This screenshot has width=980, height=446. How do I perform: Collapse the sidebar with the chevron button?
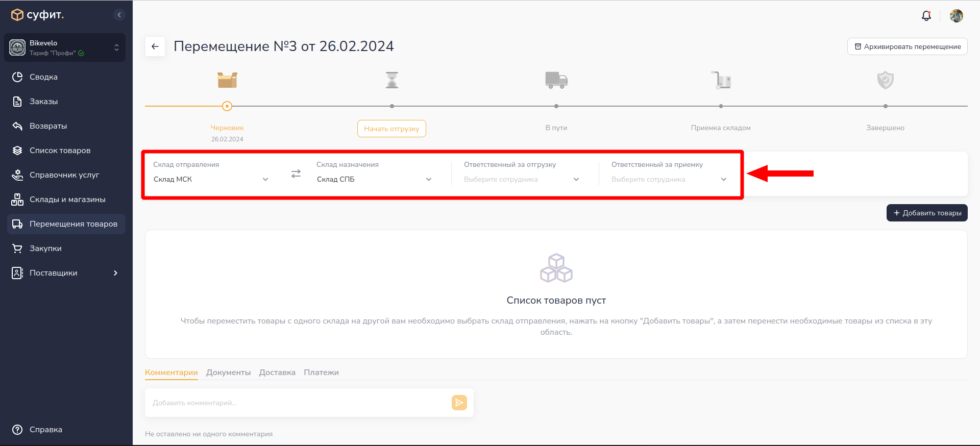coord(119,15)
